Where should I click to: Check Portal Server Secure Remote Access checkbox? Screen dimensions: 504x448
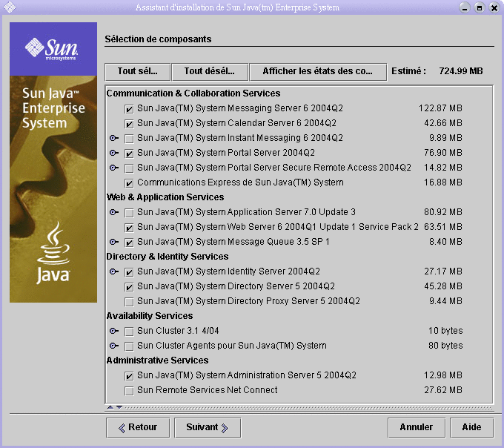pos(129,168)
